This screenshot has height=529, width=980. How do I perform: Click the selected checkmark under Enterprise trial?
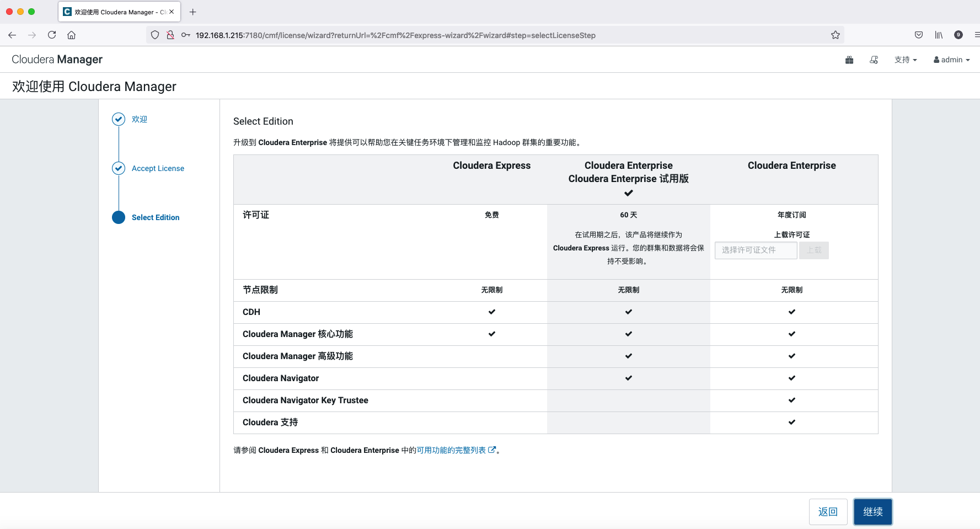[629, 193]
